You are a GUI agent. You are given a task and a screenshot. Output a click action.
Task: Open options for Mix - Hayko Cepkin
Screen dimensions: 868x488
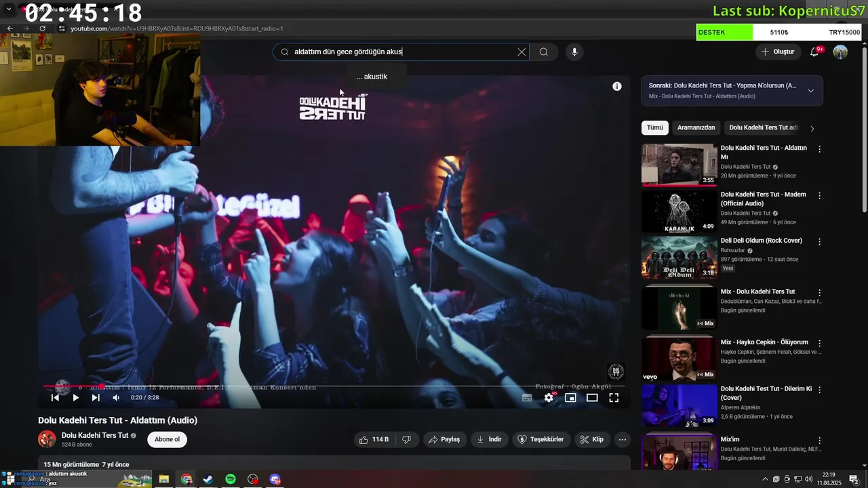coord(819,344)
